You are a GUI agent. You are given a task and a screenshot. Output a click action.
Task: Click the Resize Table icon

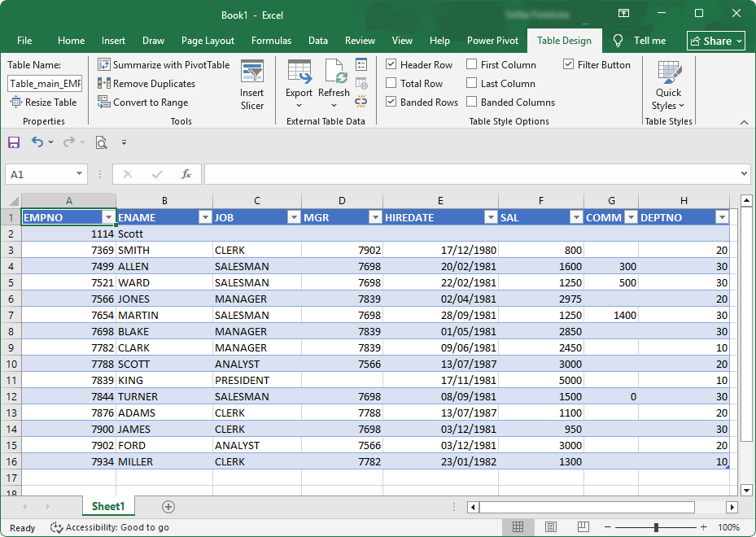pyautogui.click(x=16, y=102)
